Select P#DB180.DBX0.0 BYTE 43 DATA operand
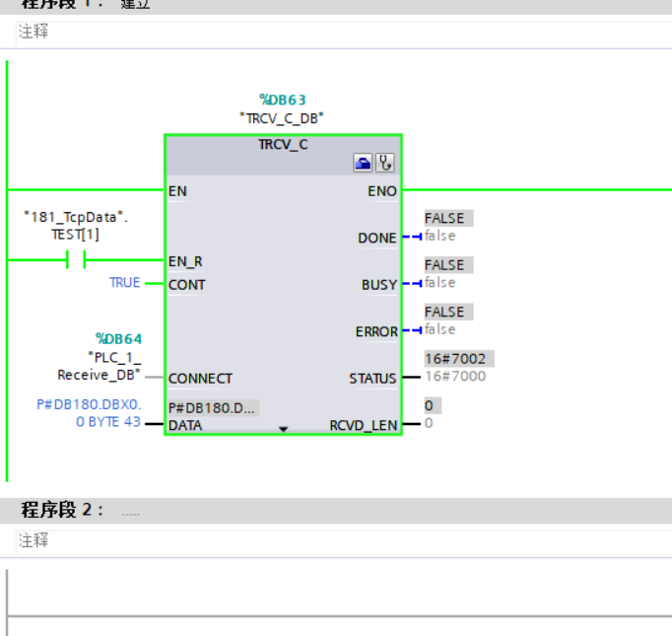Viewport: 672px width, 636px height. (x=89, y=413)
